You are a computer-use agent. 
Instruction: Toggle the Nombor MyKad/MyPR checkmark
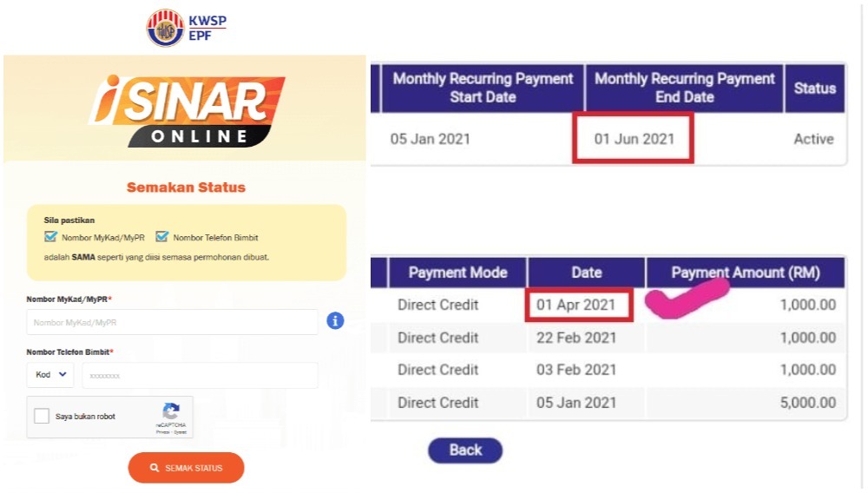click(x=50, y=237)
